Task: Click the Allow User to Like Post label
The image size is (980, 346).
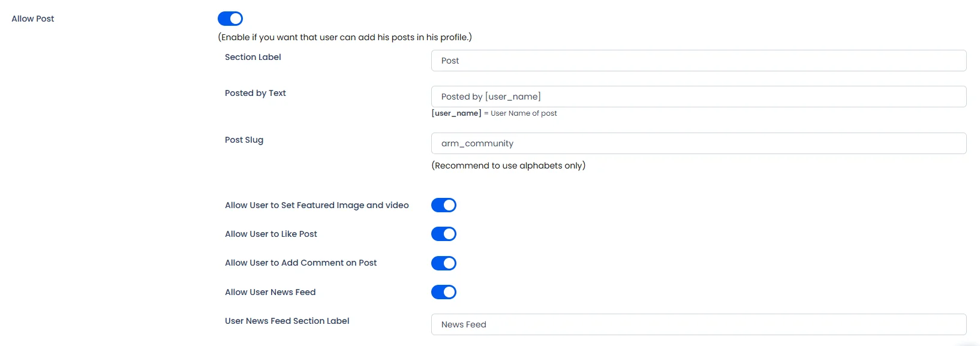Action: [x=271, y=234]
